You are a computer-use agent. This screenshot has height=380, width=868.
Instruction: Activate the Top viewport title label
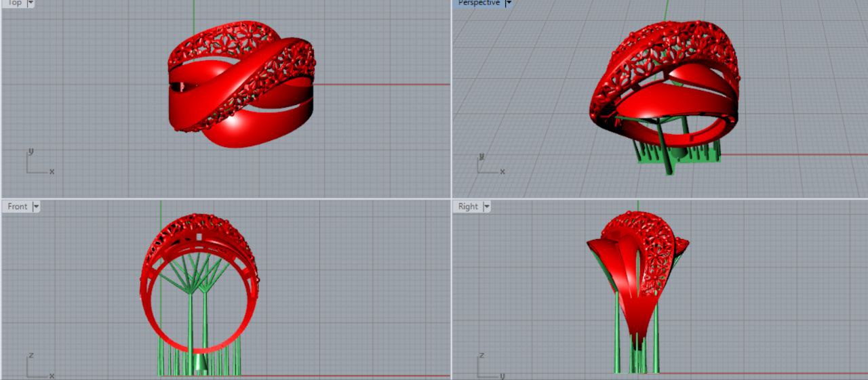(14, 3)
